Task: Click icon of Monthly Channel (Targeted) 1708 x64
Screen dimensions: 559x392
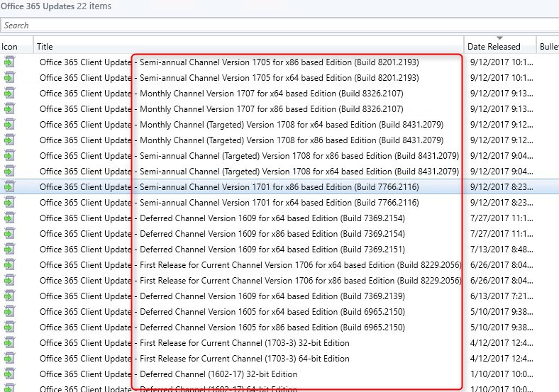Action: (x=9, y=124)
